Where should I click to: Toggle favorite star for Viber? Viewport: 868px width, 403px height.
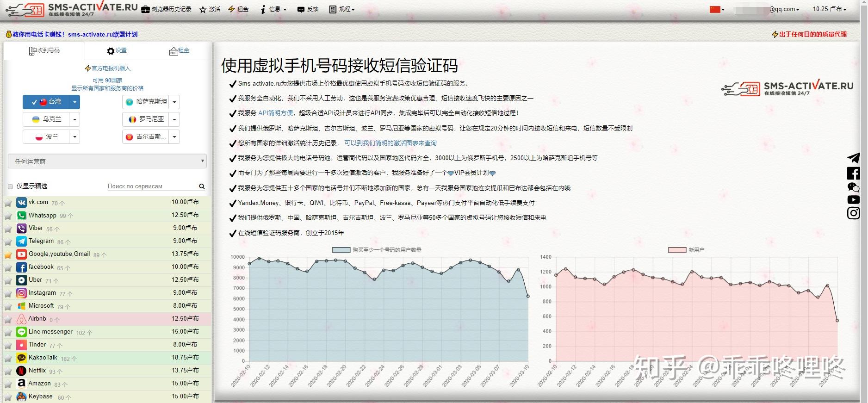coord(8,229)
